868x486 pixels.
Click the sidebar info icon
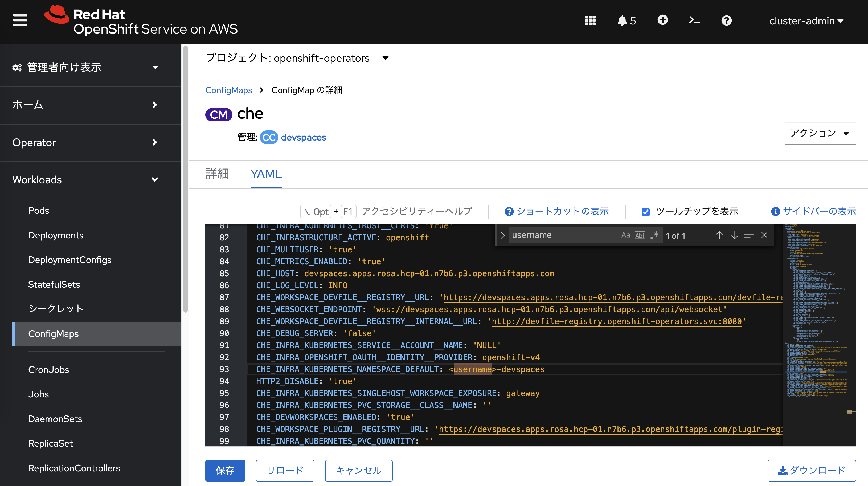[x=775, y=212]
